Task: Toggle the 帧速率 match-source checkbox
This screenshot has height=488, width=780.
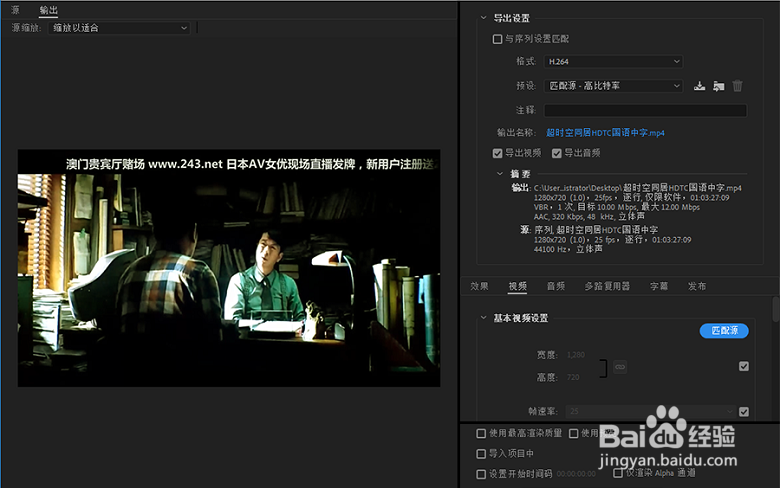Action: coord(744,412)
